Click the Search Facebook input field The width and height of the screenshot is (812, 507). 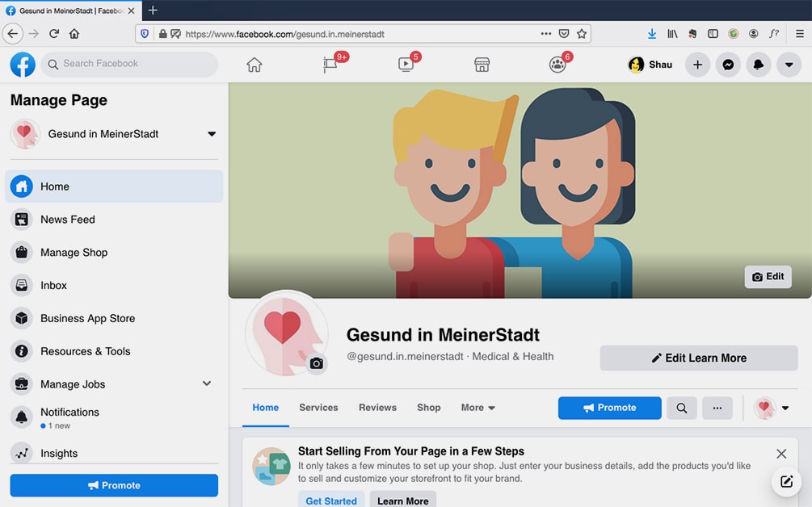click(129, 64)
